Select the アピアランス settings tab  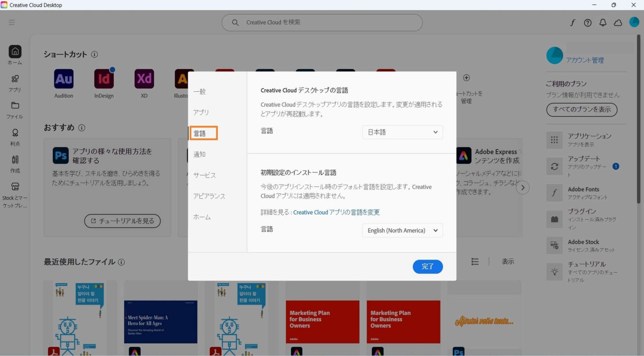[209, 196]
